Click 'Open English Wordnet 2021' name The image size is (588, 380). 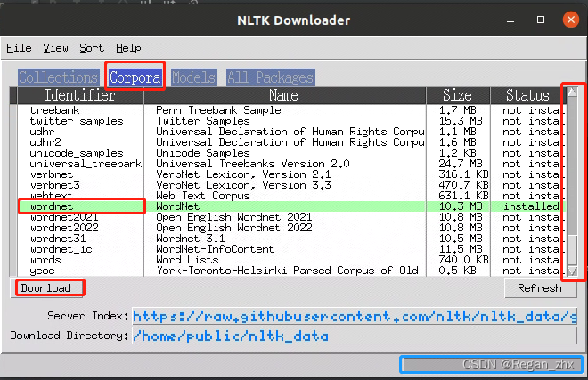click(x=234, y=217)
